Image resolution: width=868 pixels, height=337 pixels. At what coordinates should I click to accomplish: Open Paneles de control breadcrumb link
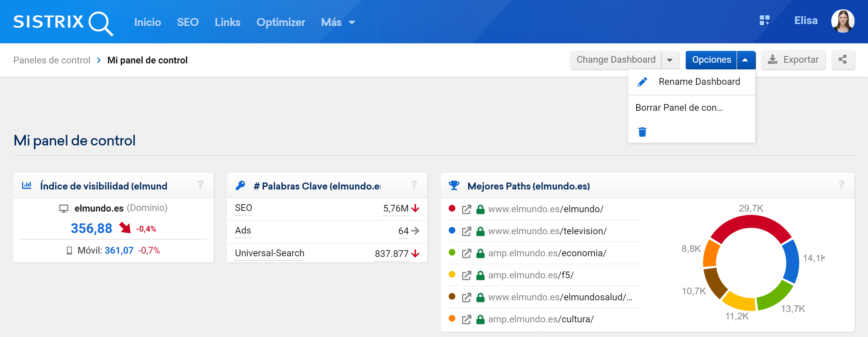coord(51,60)
